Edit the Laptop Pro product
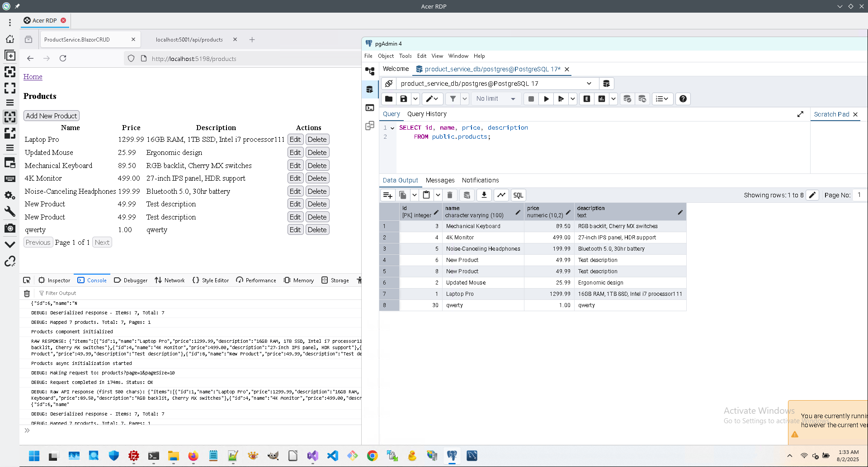This screenshot has width=868, height=467. tap(295, 140)
